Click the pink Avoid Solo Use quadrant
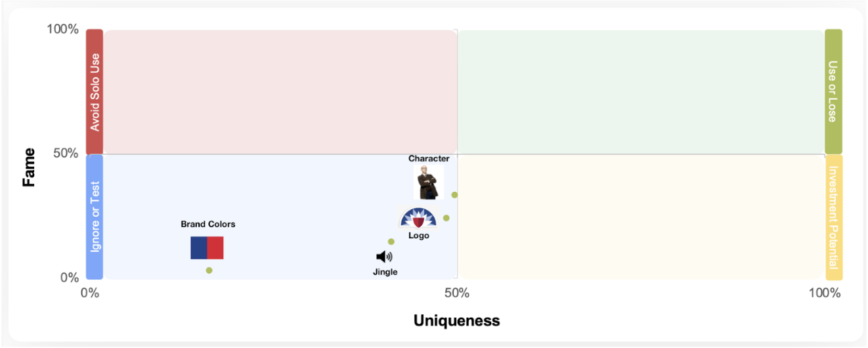 coord(281,91)
